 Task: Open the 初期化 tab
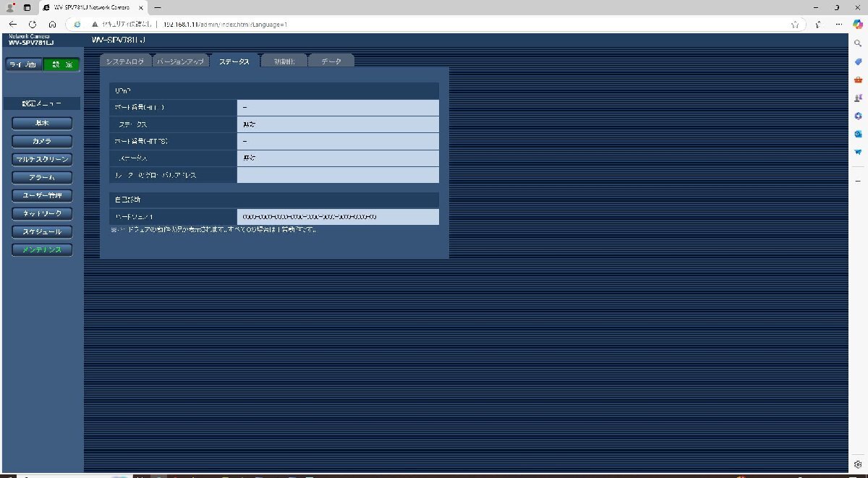point(284,61)
